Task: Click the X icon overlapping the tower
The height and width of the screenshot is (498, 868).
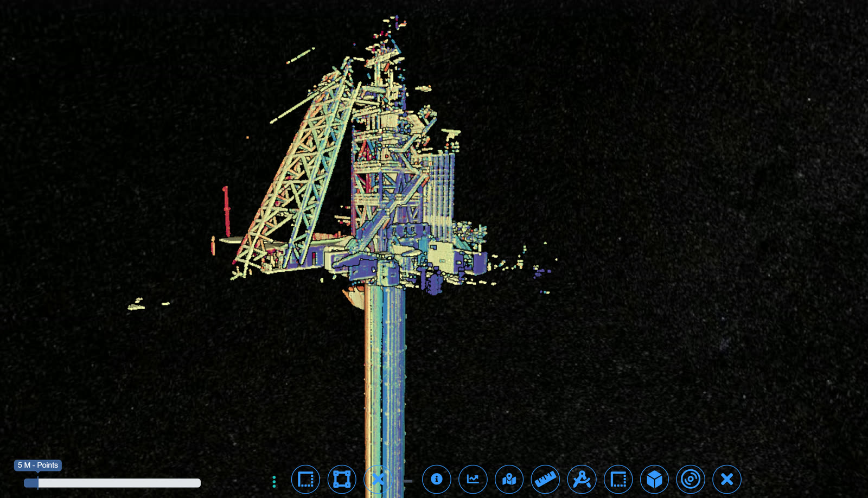Action: [x=378, y=480]
